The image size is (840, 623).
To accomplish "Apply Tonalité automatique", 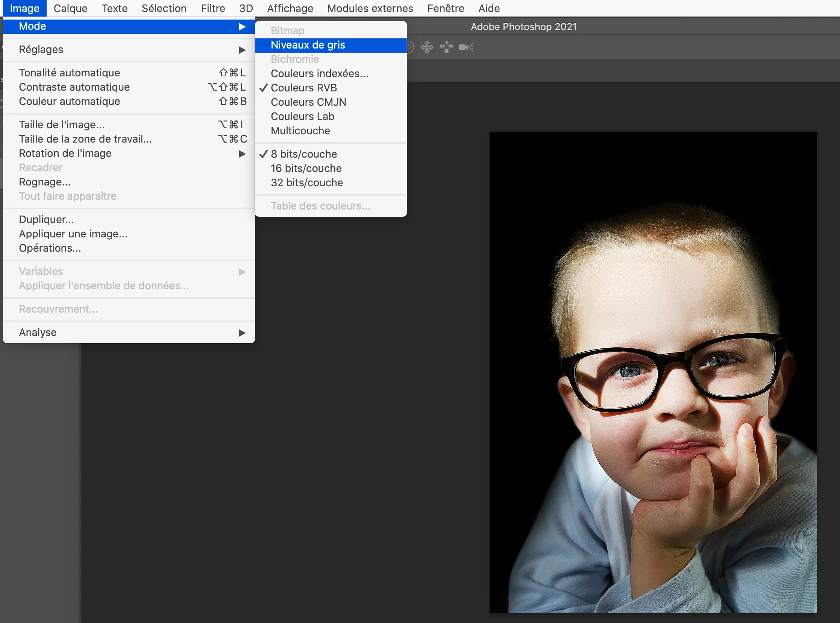I will click(x=69, y=73).
